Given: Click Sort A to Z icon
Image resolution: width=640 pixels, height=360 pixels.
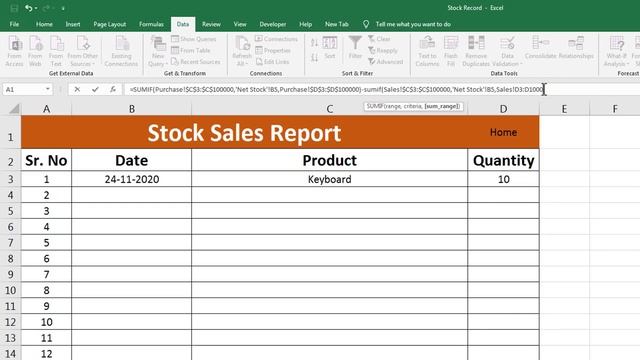Looking at the screenshot, I should (x=314, y=43).
